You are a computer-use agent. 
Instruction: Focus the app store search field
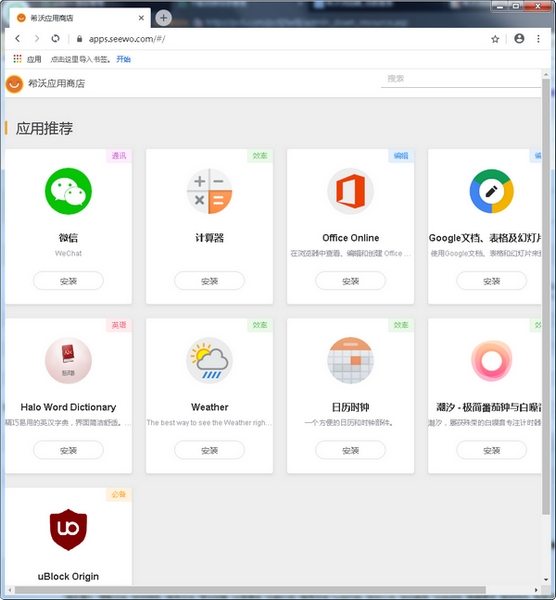tap(460, 79)
